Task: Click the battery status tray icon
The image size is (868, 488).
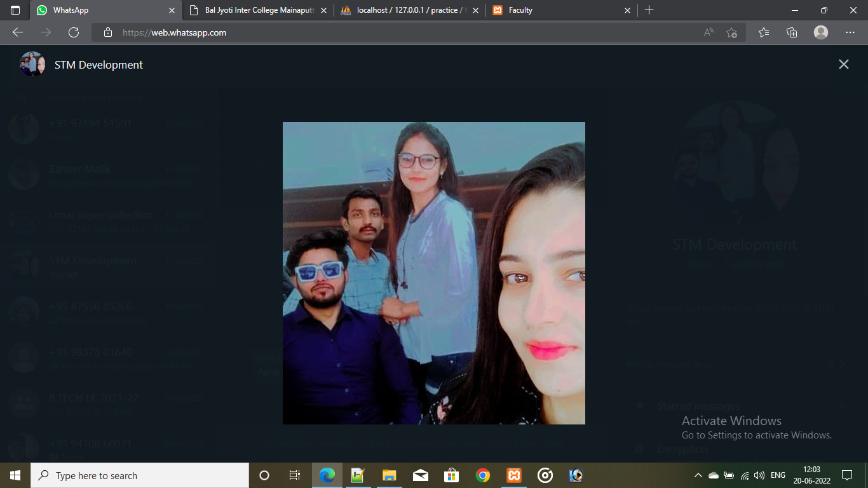Action: click(729, 475)
